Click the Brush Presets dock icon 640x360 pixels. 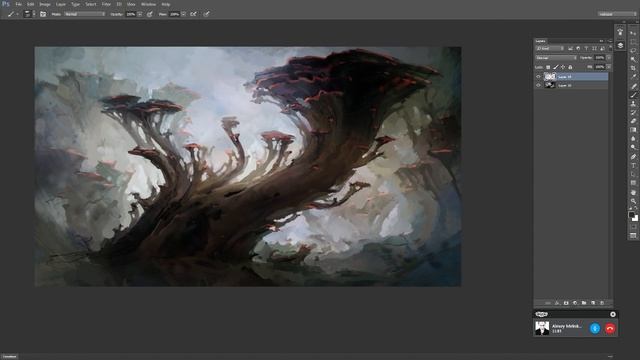coord(620,31)
